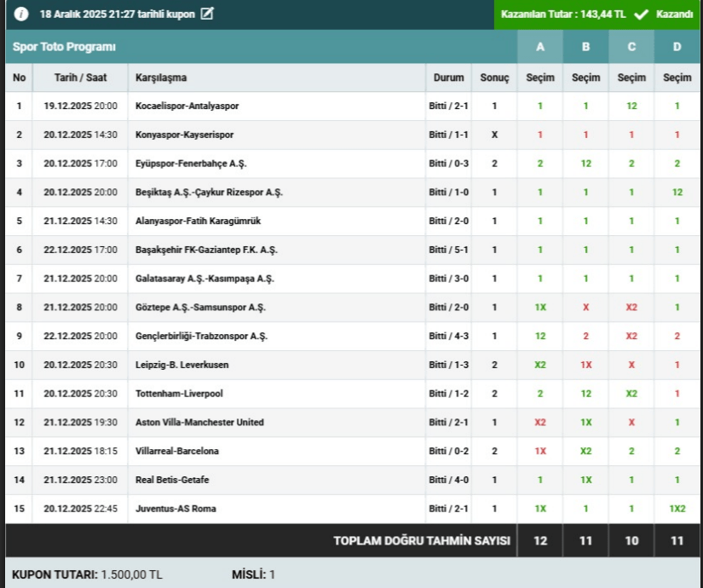703x588 pixels.
Task: Click the info icon beside coupon date
Action: (21, 14)
